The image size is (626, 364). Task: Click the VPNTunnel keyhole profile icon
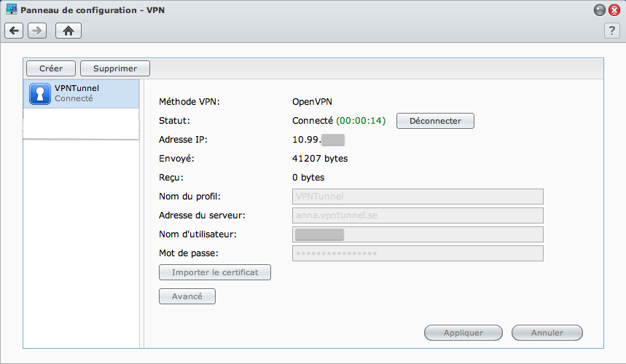[40, 94]
